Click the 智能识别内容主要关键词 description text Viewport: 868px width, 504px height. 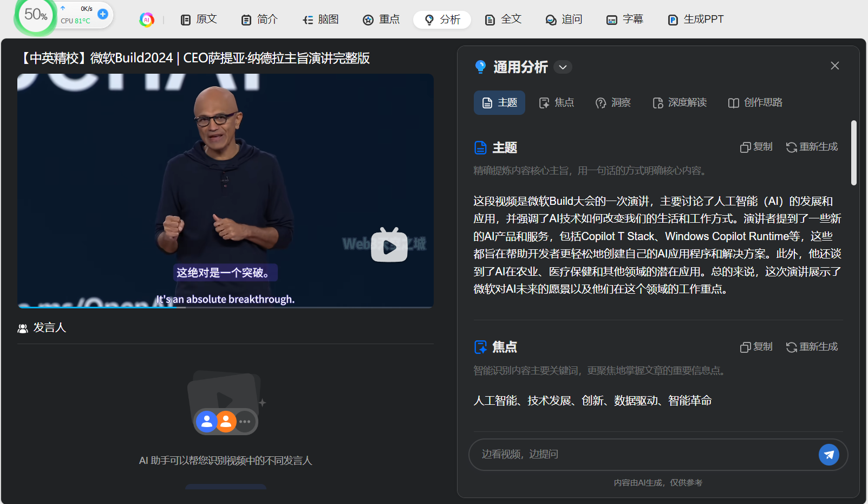click(x=600, y=371)
